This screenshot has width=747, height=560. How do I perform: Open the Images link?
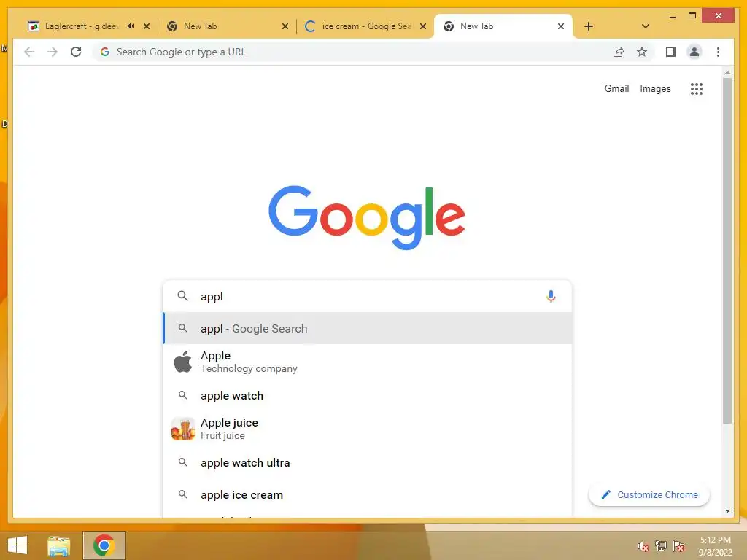click(x=655, y=88)
